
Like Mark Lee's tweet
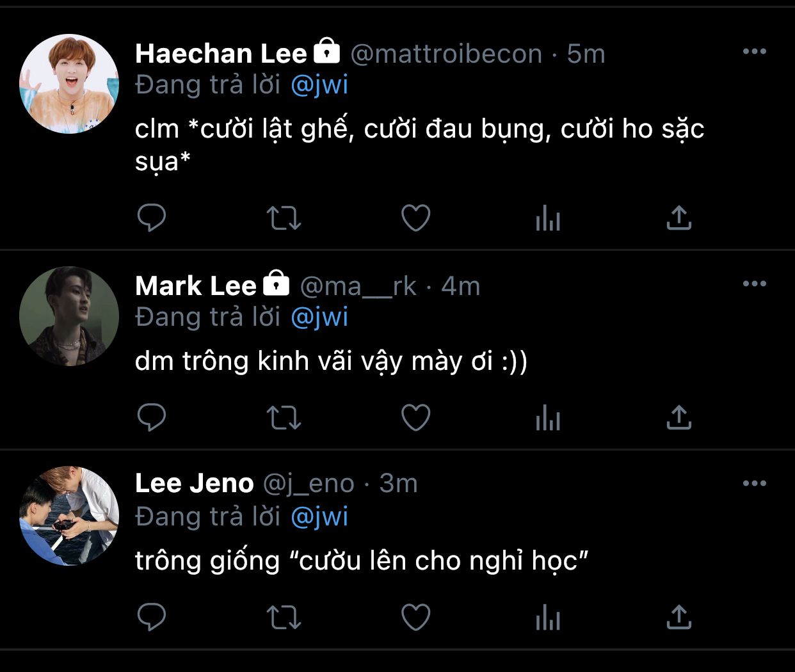click(x=415, y=418)
